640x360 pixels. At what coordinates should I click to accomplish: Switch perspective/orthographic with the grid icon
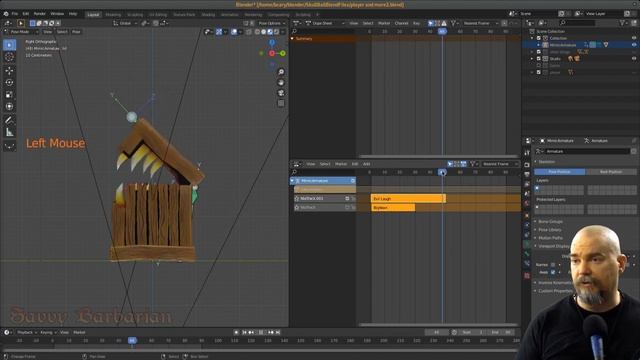[281, 103]
